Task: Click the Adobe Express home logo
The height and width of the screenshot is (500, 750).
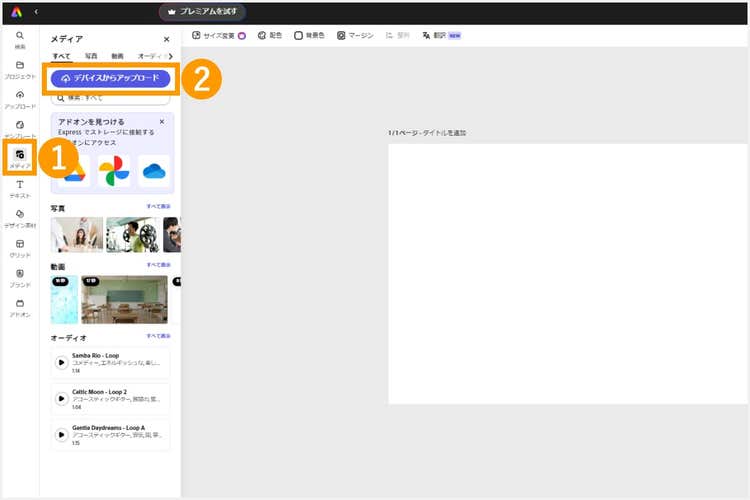Action: point(16,12)
